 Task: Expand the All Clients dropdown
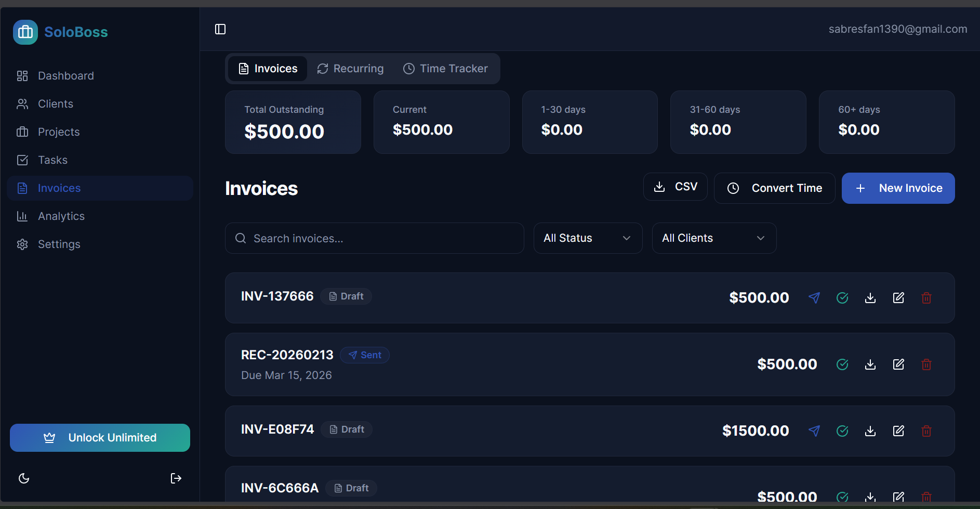[714, 238]
